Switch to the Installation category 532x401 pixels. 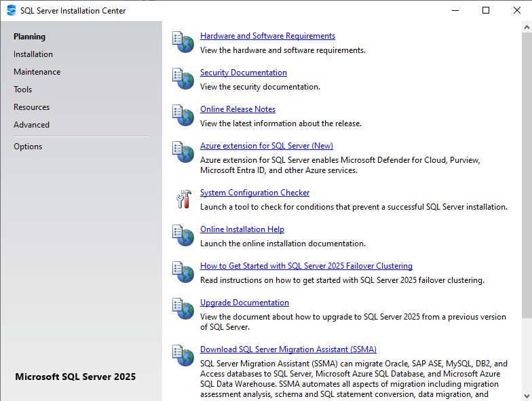pyautogui.click(x=33, y=54)
